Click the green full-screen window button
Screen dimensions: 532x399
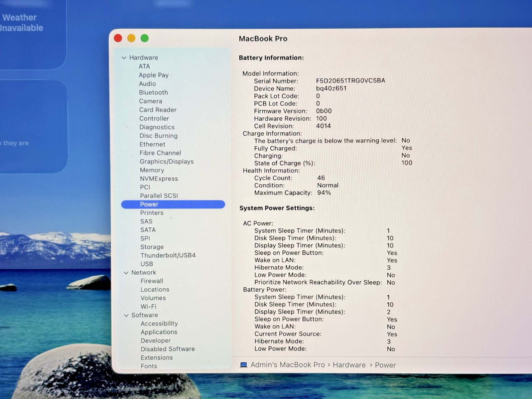pyautogui.click(x=145, y=38)
